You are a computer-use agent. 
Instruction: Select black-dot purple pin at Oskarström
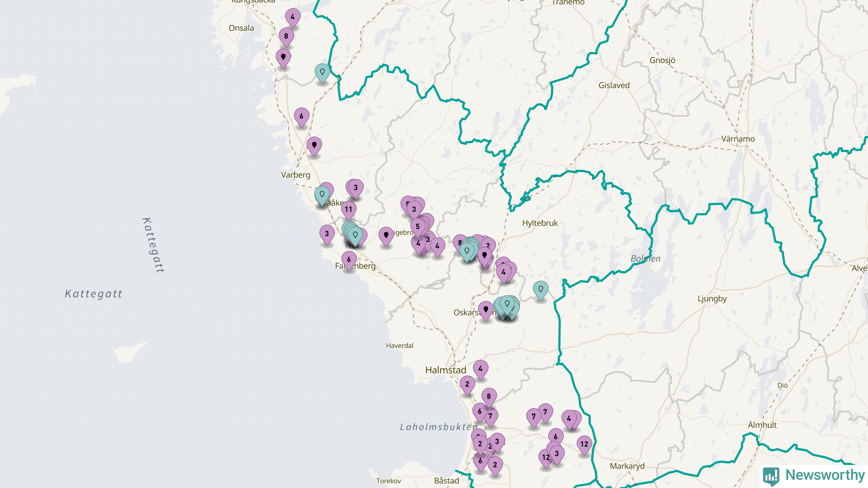coord(486,310)
